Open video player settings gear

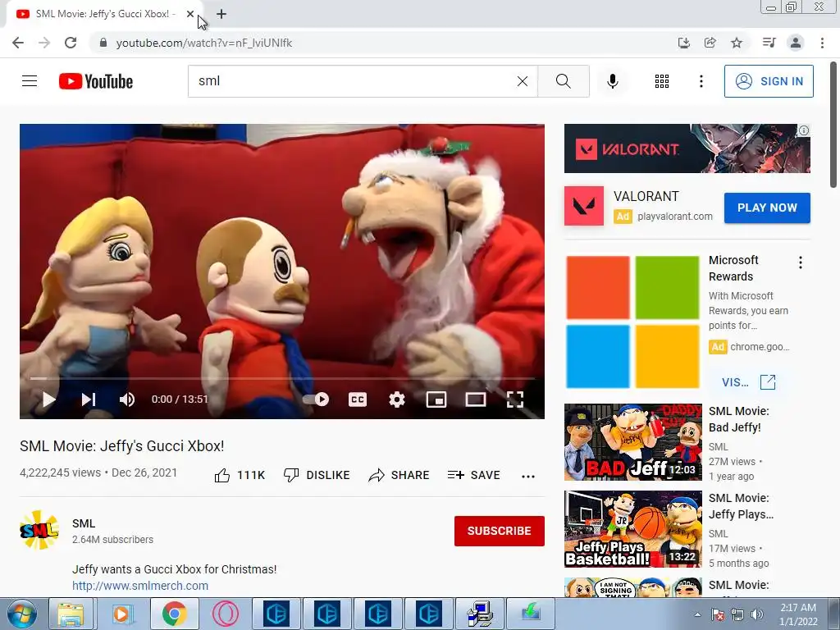tap(396, 399)
